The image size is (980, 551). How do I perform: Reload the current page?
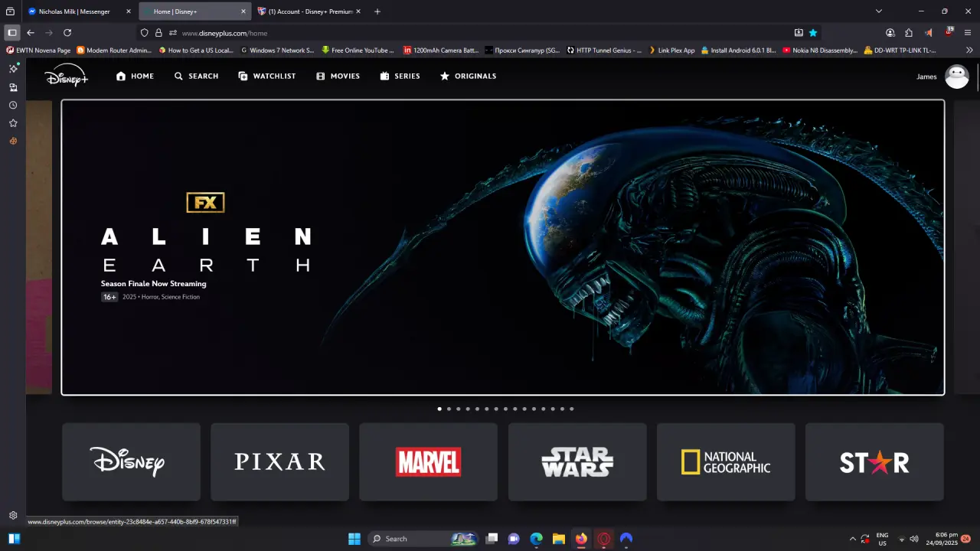tap(67, 33)
